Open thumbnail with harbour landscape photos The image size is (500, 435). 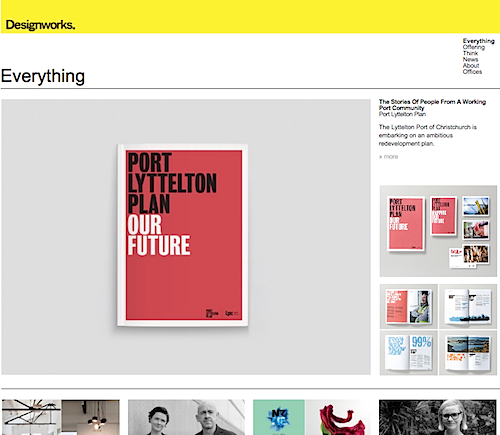point(468,353)
